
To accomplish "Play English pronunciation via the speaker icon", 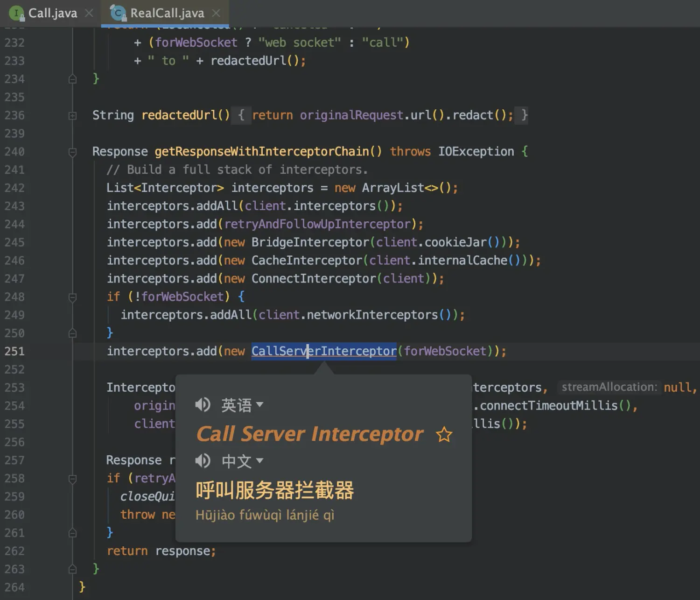I will (203, 404).
